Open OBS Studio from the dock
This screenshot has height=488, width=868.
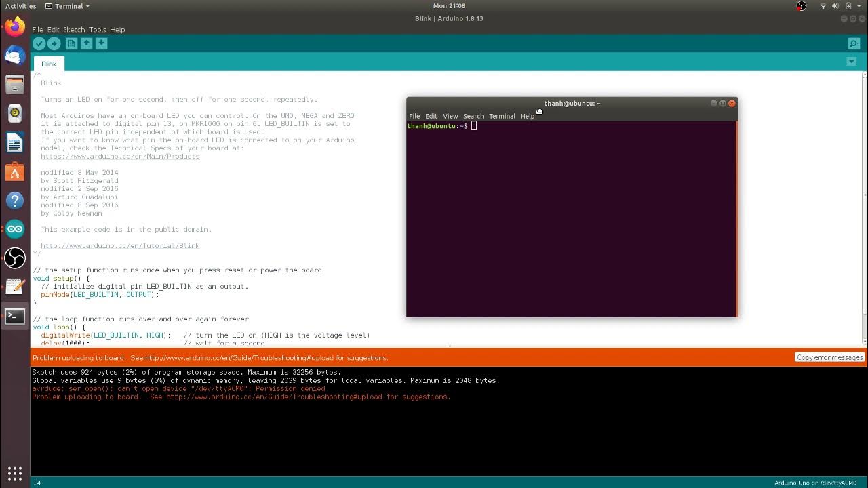coord(15,258)
